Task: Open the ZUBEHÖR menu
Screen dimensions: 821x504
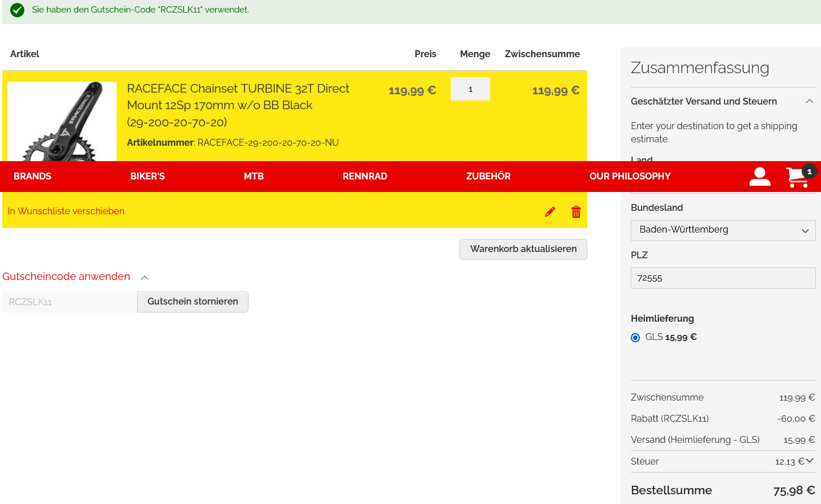Action: 488,177
